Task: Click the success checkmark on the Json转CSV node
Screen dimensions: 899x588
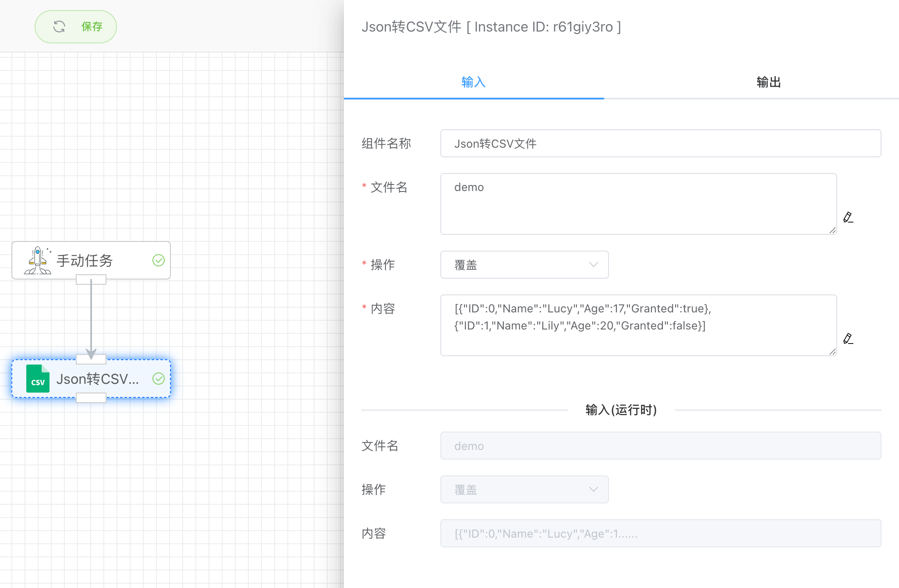Action: 159,378
